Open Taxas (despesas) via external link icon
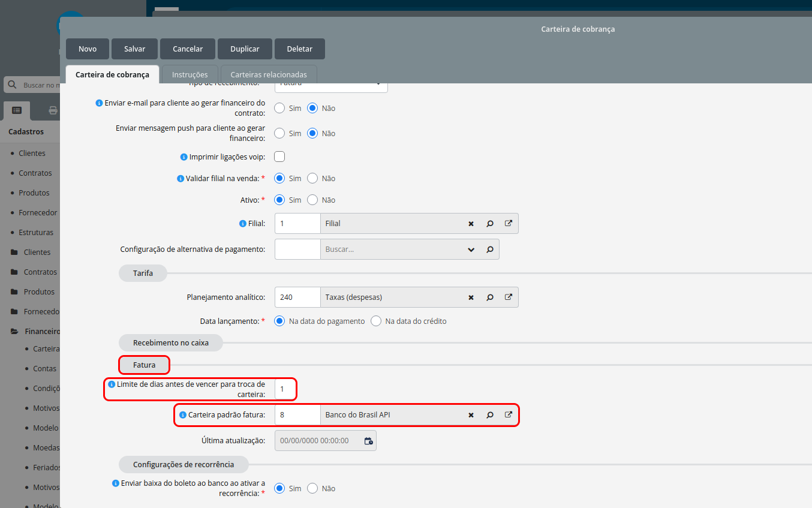The image size is (812, 508). pyautogui.click(x=509, y=297)
